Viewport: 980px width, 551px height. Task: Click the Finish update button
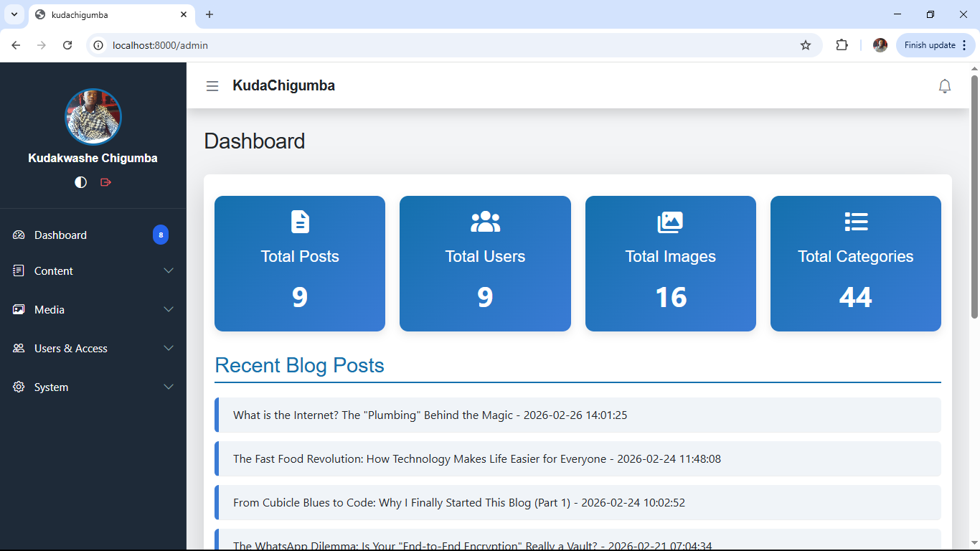[930, 44]
